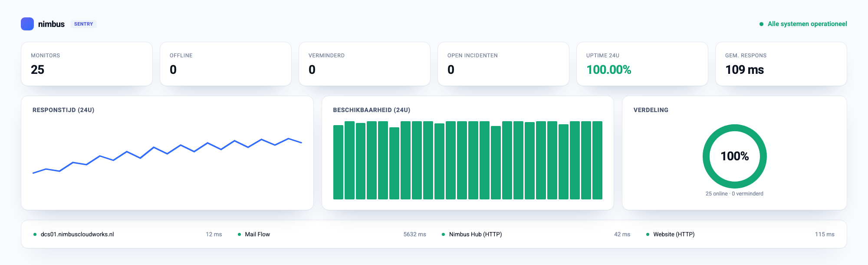Click the last green availability bar
868x265 pixels.
coord(597,160)
